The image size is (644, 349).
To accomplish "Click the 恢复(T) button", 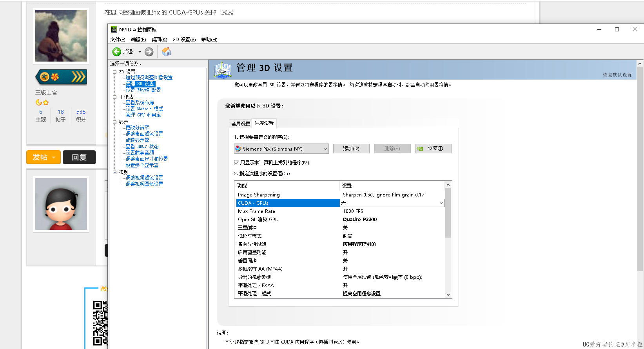I will tap(434, 149).
